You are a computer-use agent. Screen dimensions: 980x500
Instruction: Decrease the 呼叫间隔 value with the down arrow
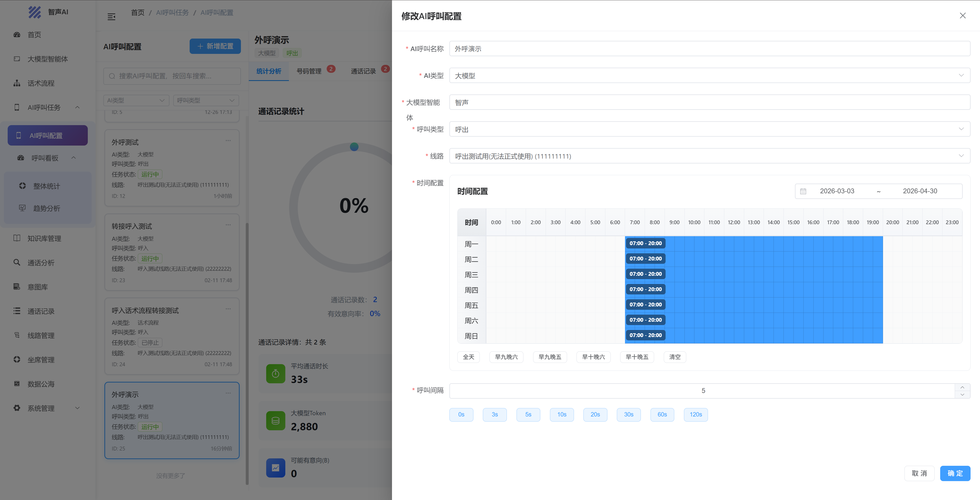[x=962, y=395]
